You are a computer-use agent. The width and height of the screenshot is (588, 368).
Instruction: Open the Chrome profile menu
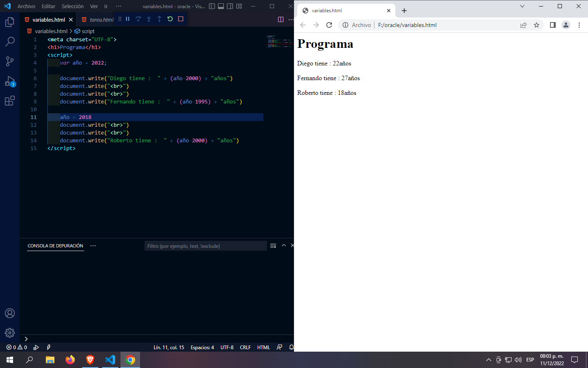566,25
